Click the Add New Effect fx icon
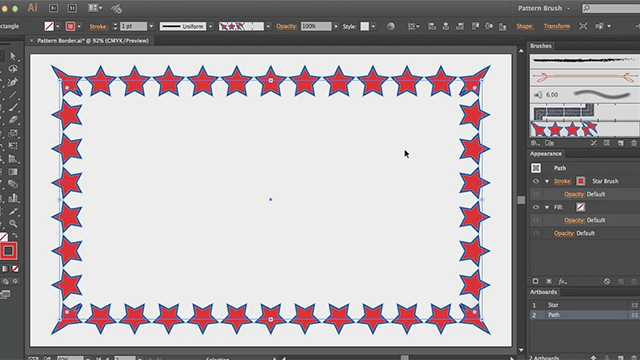Viewport: 640px width, 360px height. 562,281
